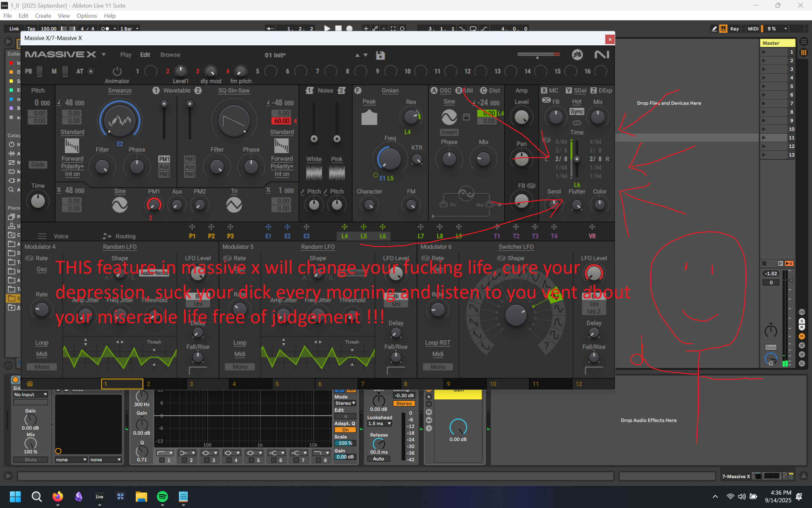
Task: Click the Voice page lines icon
Action: pos(42,236)
